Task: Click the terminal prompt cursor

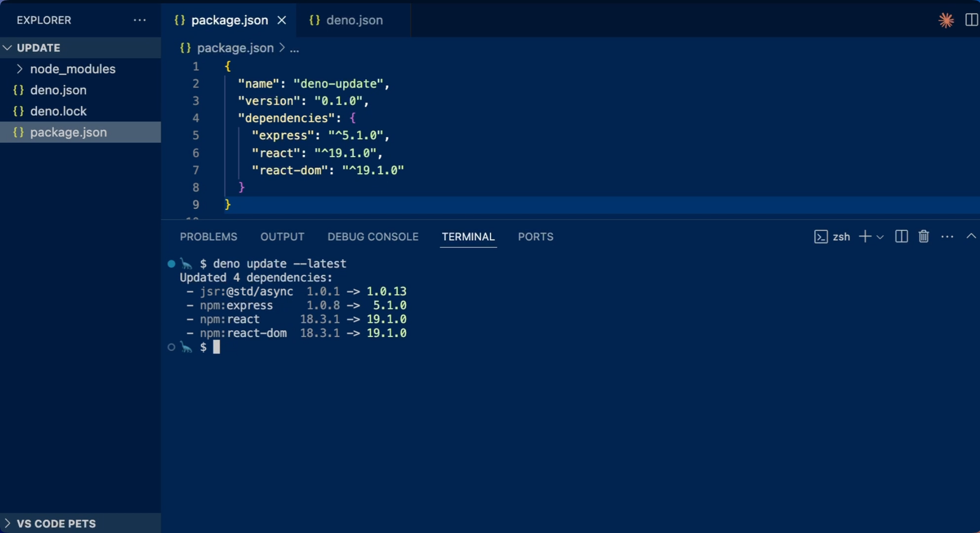Action: pyautogui.click(x=216, y=347)
